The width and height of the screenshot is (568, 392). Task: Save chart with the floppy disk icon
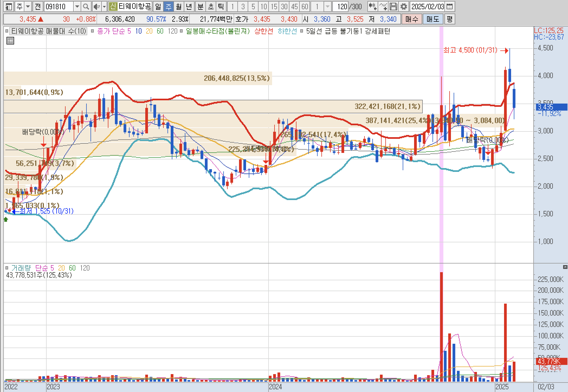(x=393, y=7)
